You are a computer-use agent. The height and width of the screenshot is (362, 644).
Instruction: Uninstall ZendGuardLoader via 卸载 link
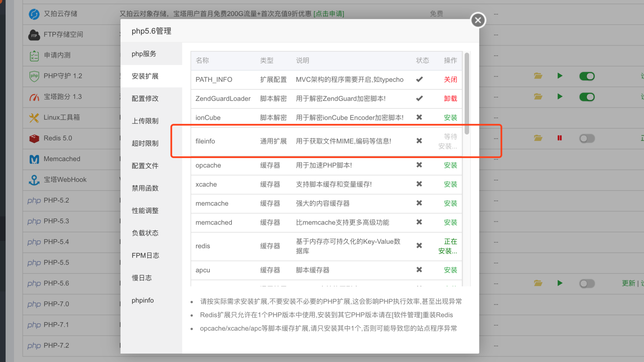point(450,99)
